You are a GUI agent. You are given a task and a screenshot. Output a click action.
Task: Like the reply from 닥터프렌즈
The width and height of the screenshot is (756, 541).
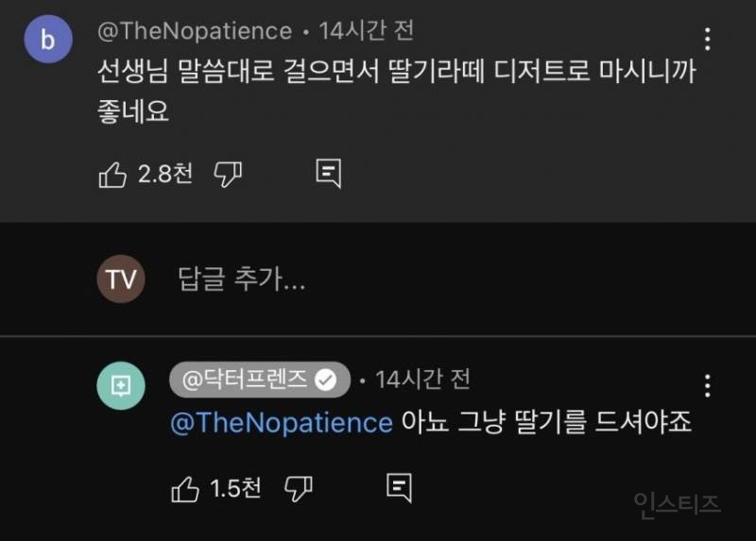click(x=184, y=488)
